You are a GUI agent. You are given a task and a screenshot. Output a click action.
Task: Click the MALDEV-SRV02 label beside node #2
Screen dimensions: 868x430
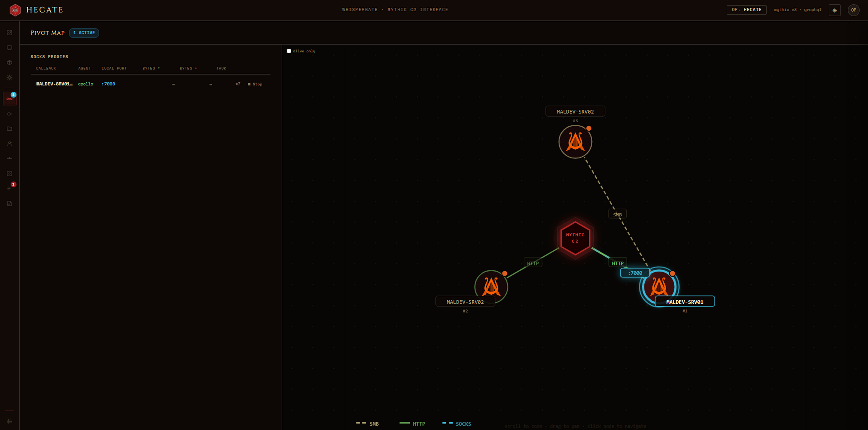click(x=465, y=302)
